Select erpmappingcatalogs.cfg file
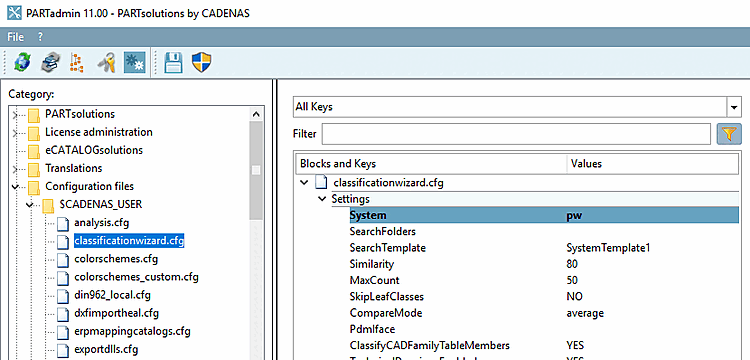750x360 pixels. 132,331
